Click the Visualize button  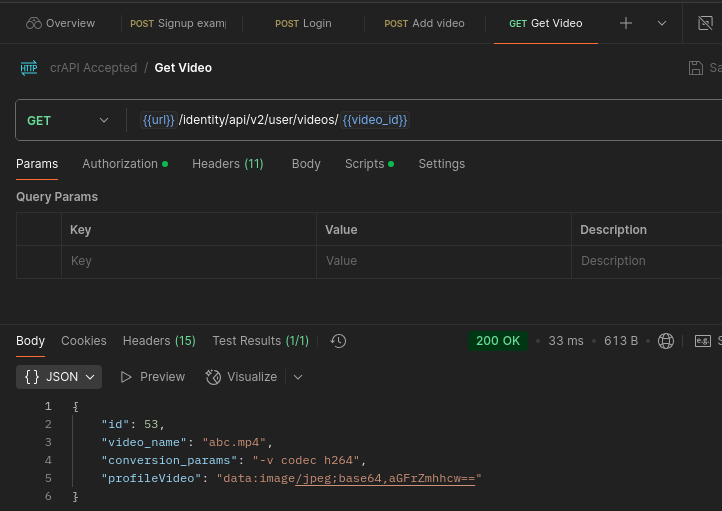241,377
